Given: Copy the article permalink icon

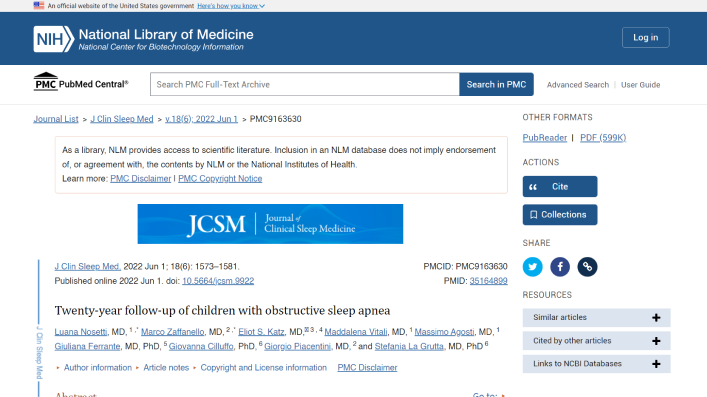Looking at the screenshot, I should pyautogui.click(x=587, y=267).
